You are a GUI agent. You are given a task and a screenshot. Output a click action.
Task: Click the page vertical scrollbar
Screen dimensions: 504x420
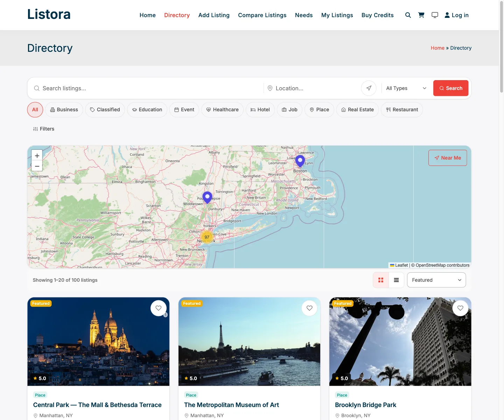tap(501, 47)
